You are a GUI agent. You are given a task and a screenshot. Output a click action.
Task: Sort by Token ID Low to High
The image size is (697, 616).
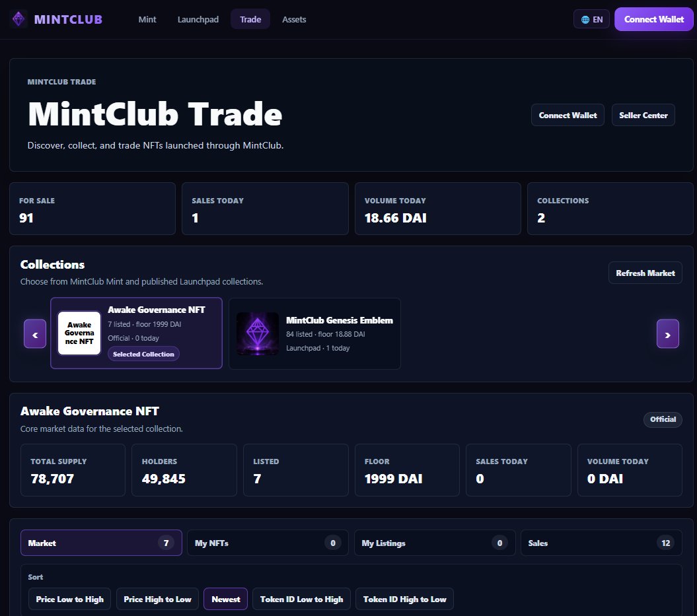(301, 599)
